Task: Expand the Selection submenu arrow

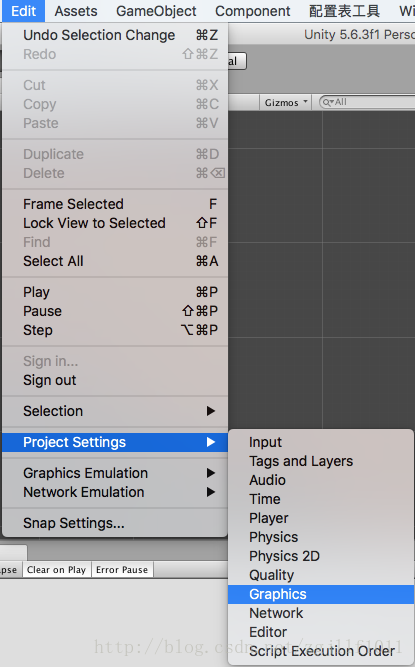Action: 210,411
